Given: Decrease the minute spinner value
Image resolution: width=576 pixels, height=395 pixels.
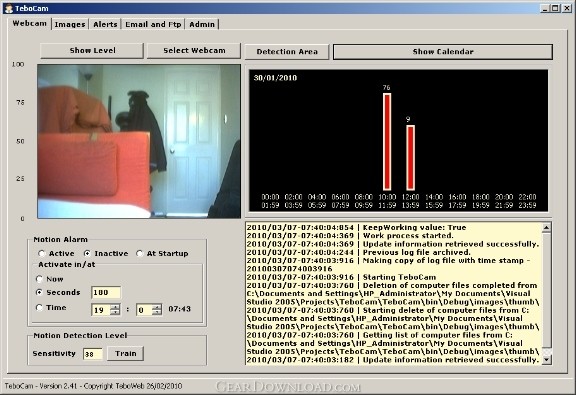Looking at the screenshot, I should point(157,313).
